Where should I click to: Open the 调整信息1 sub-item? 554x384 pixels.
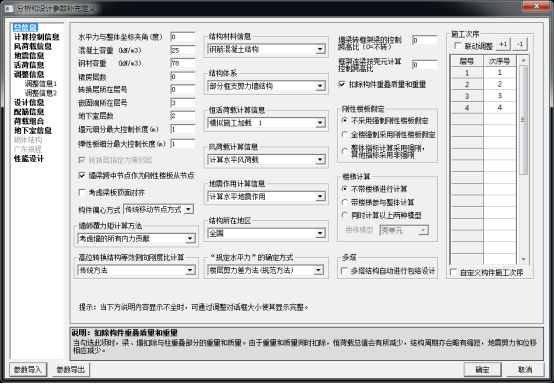coord(41,84)
